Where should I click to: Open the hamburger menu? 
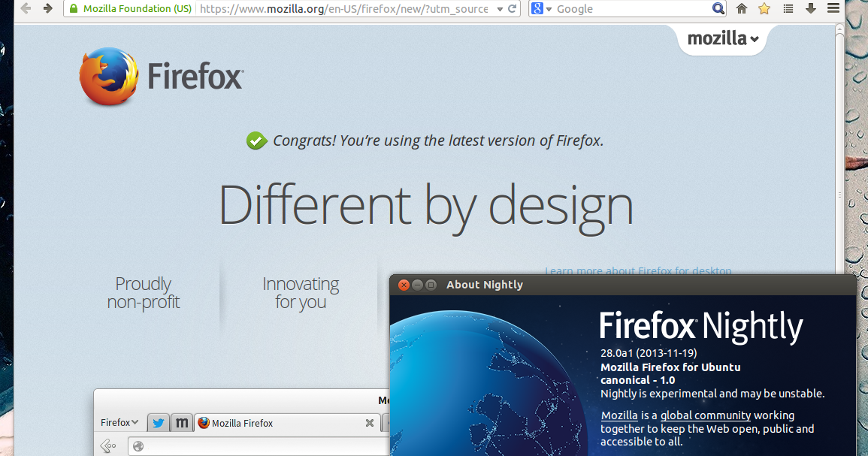[x=833, y=8]
